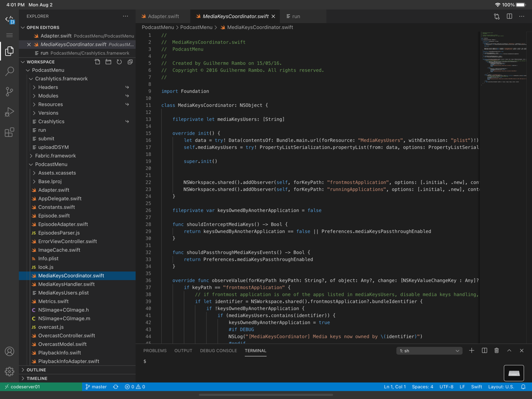Click the Swift language mode indicator
This screenshot has width=532, height=399.
[x=476, y=387]
